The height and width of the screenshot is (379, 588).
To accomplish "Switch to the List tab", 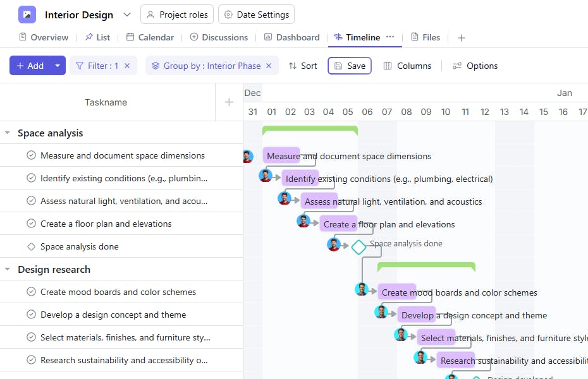I will (x=97, y=37).
